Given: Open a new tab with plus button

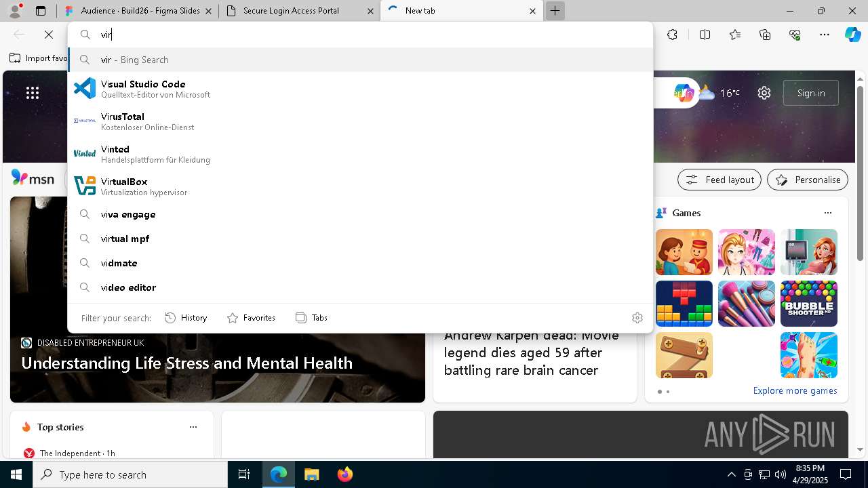Looking at the screenshot, I should pyautogui.click(x=555, y=11).
